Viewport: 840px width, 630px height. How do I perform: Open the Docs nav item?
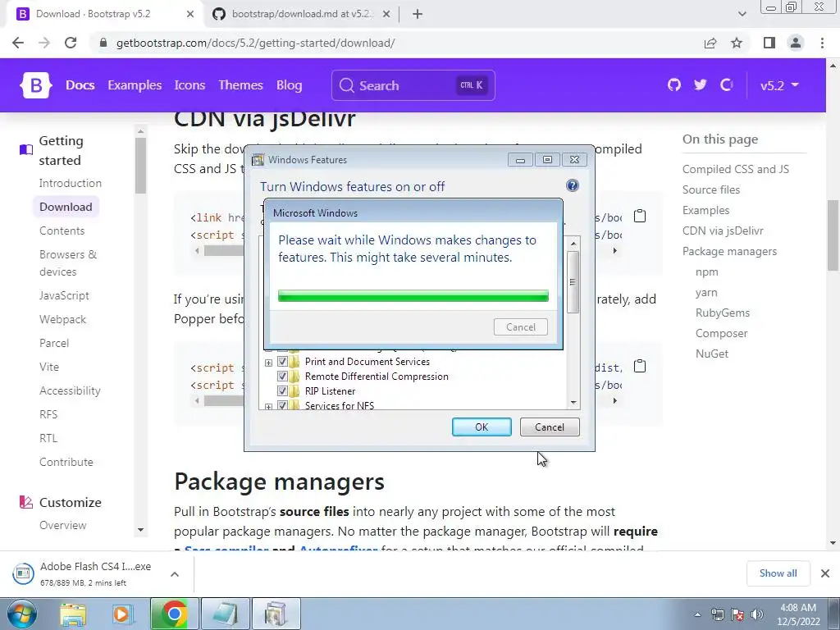tap(80, 85)
